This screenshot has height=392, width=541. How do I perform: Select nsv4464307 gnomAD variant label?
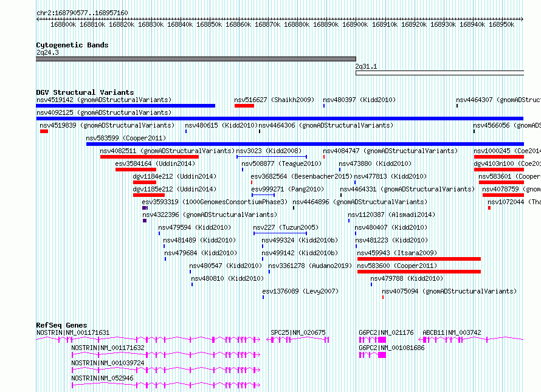498,100
